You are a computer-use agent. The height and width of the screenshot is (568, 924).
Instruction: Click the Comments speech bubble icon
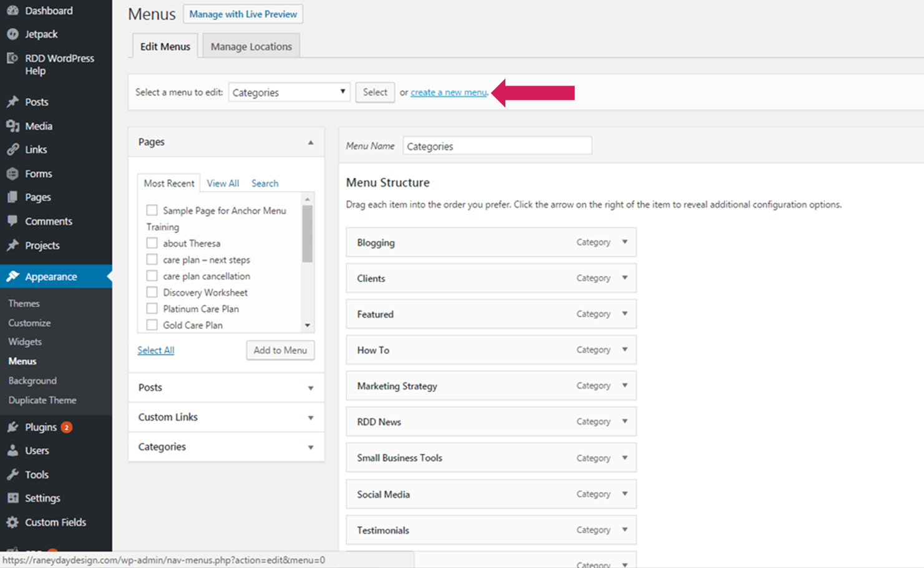12,221
